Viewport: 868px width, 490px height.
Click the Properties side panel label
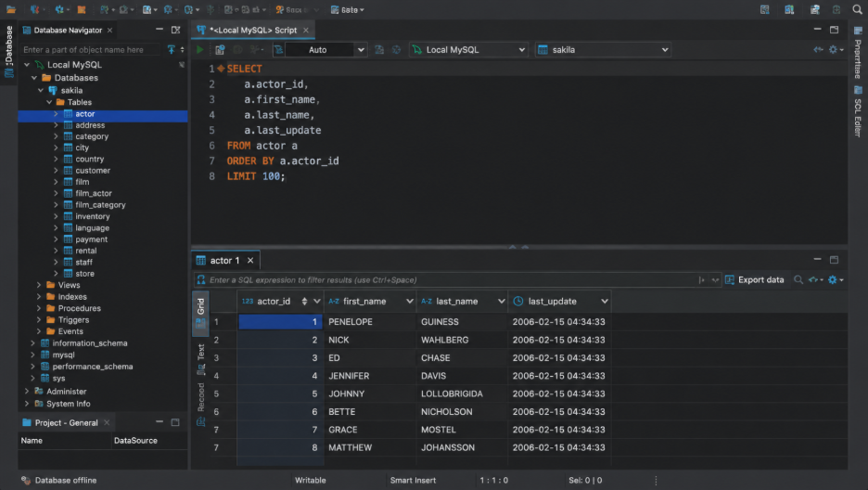(x=858, y=59)
